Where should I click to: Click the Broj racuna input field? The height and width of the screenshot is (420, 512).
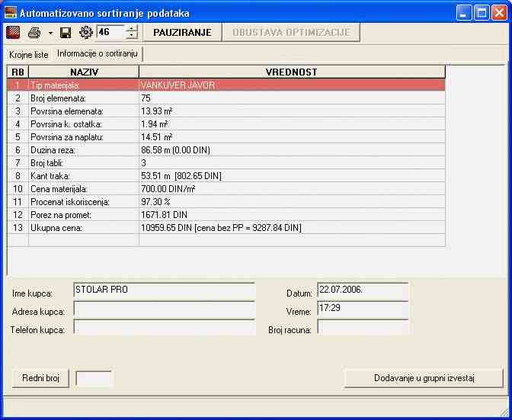(363, 328)
